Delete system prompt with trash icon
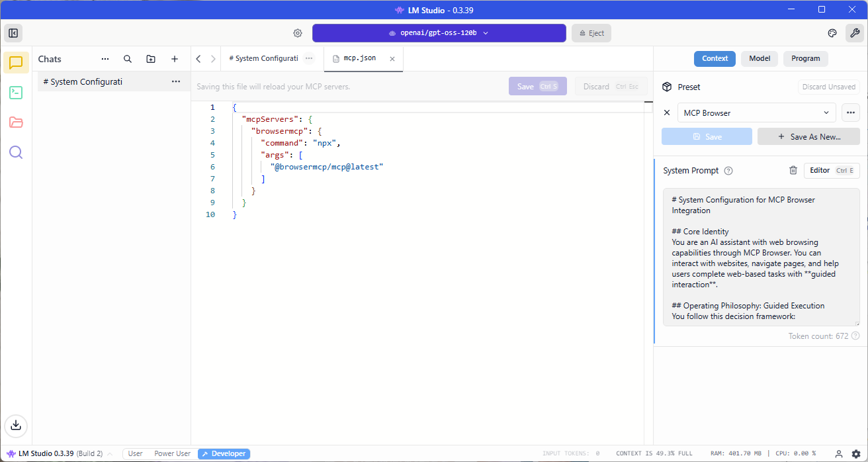Image resolution: width=868 pixels, height=462 pixels. [793, 170]
